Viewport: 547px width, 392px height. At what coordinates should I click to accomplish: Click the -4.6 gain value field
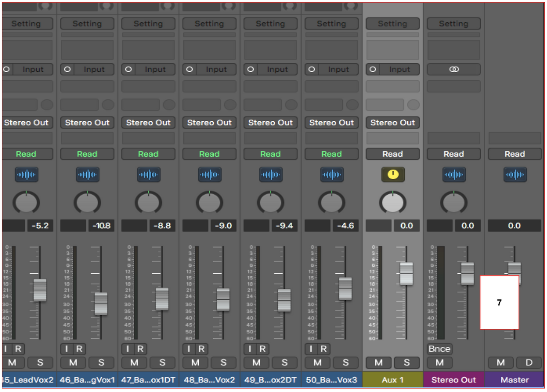(346, 225)
